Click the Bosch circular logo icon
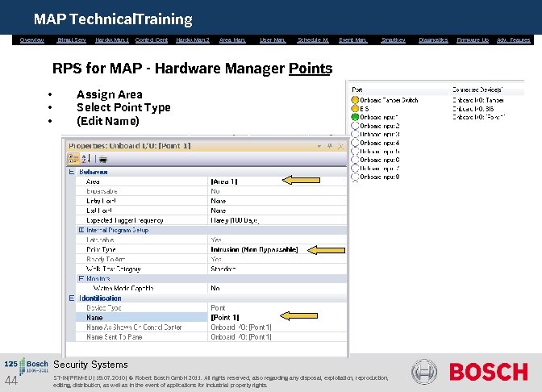 click(424, 372)
